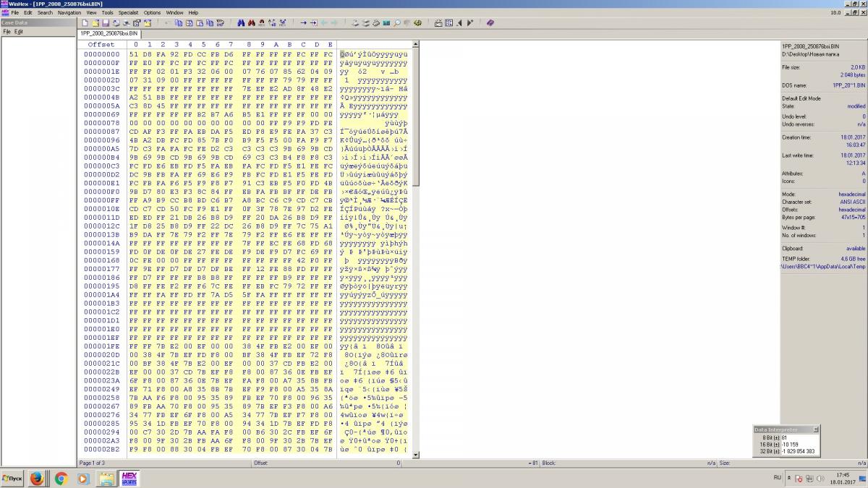Viewport: 868px width, 488px height.
Task: Click the 8 Bit value 81 in Data Interpreter
Action: point(784,437)
